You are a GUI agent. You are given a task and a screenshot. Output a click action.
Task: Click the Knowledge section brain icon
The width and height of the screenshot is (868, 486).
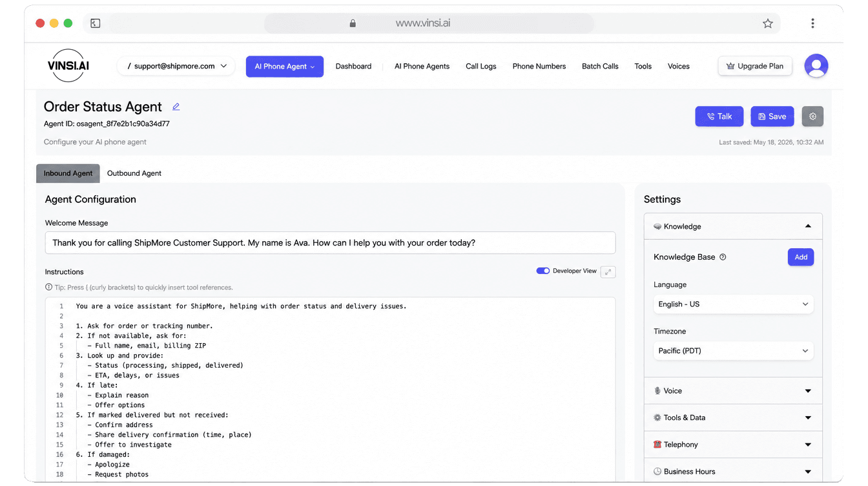pyautogui.click(x=657, y=226)
